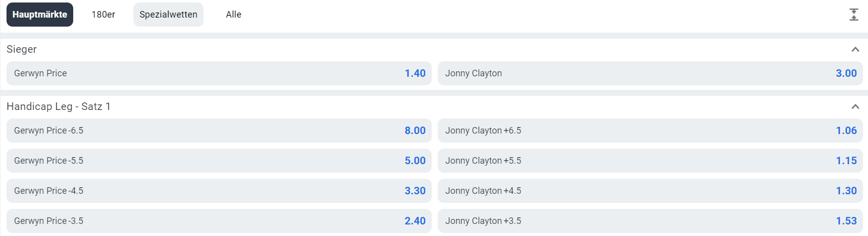
Task: Pick Gerwyn Price -5.5 at 5.00
Action: (219, 161)
